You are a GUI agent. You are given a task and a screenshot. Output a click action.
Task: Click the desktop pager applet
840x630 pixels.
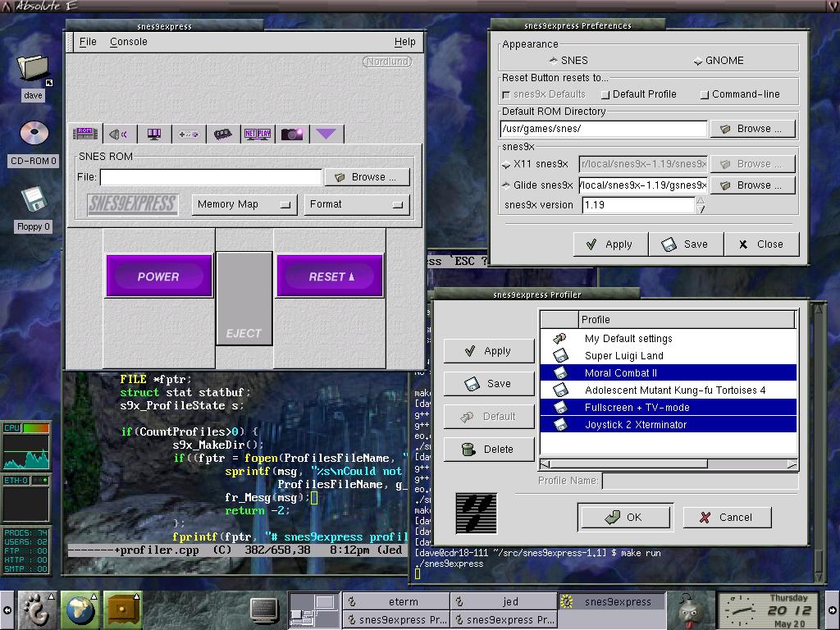pos(314,609)
